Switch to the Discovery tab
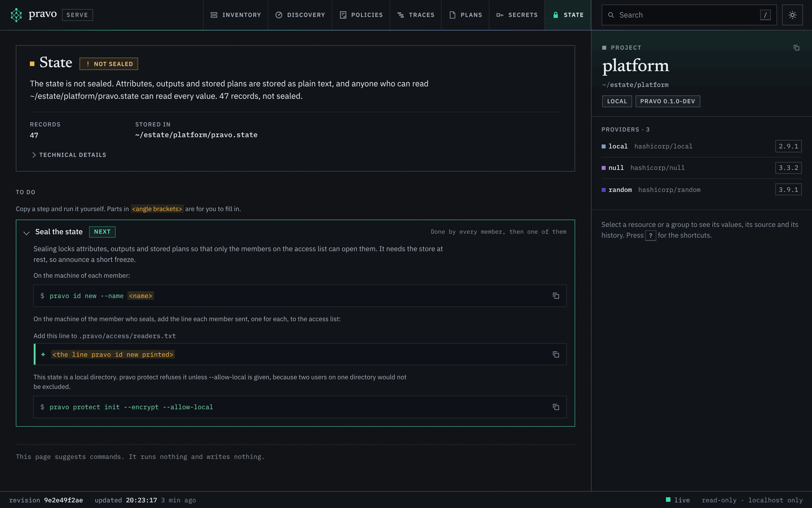 (x=300, y=15)
